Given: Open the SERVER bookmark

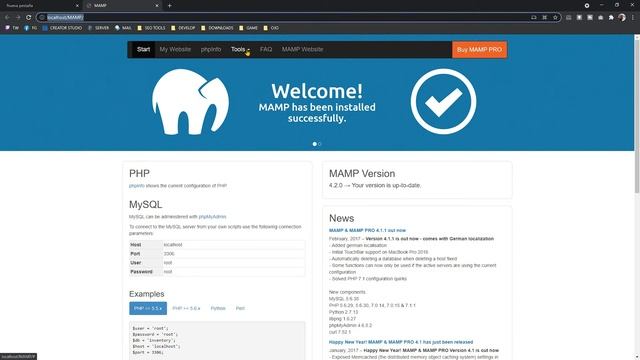Looking at the screenshot, I should [x=98, y=28].
